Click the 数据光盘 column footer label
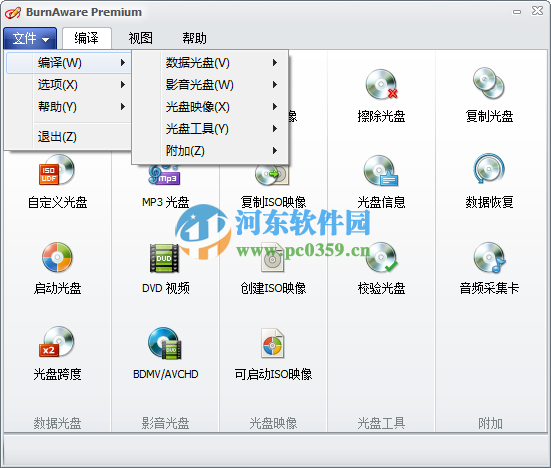 57,423
